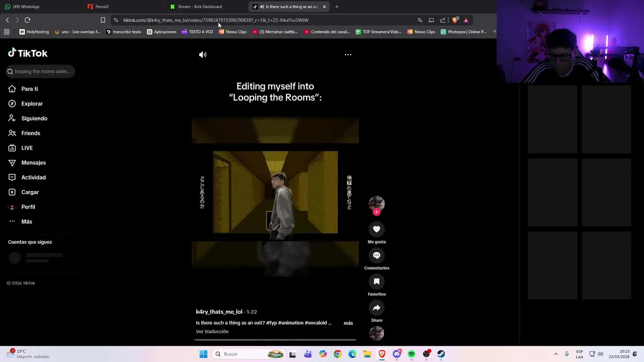Open k4ry_thats_me_lol profile link
644x362 pixels.
click(219, 312)
